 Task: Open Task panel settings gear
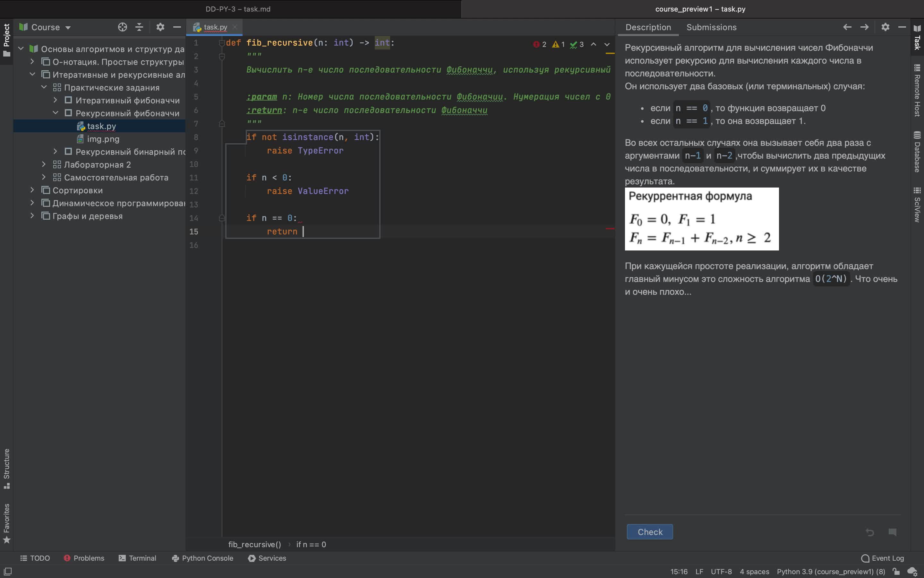(886, 27)
